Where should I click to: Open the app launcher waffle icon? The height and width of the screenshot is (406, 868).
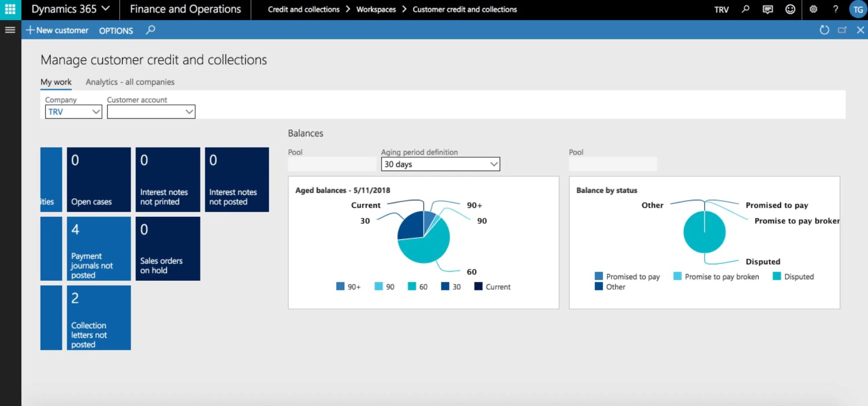click(x=10, y=10)
